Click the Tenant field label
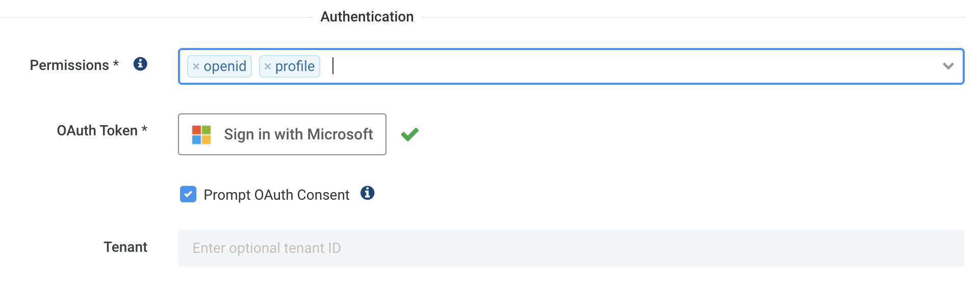The image size is (980, 285). click(125, 247)
